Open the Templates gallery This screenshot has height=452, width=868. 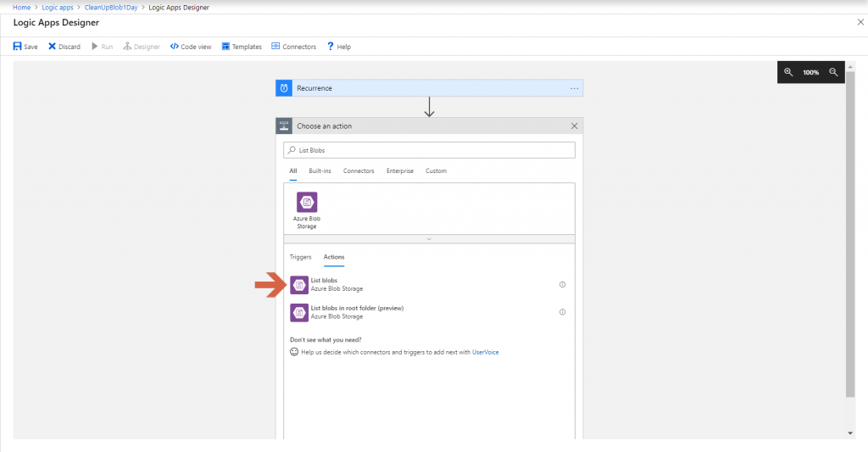pyautogui.click(x=226, y=47)
